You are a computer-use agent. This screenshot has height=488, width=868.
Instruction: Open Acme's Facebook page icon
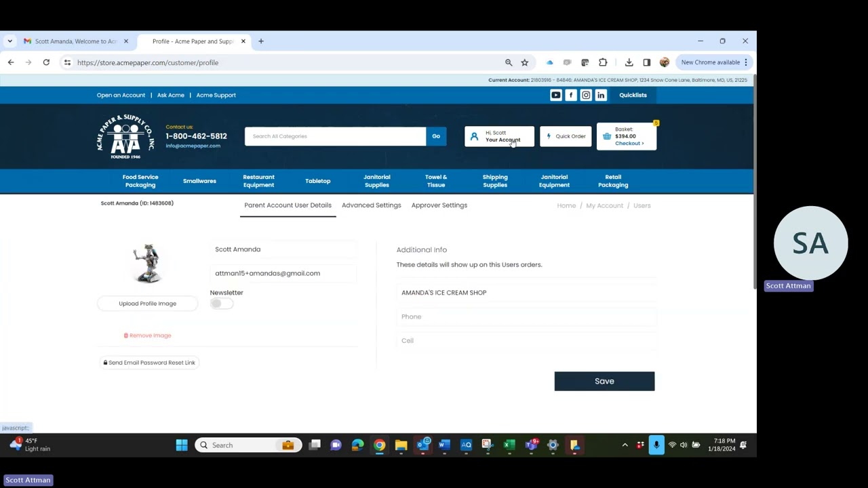[x=571, y=95]
